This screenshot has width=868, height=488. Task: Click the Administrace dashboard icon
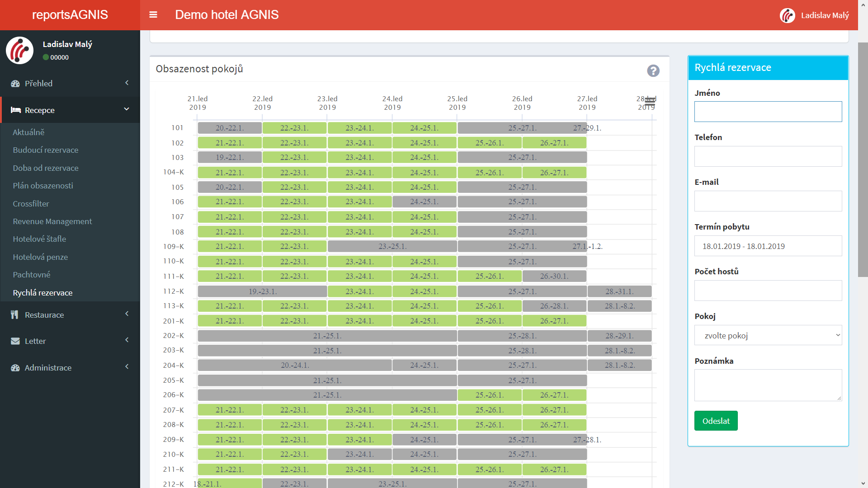15,368
